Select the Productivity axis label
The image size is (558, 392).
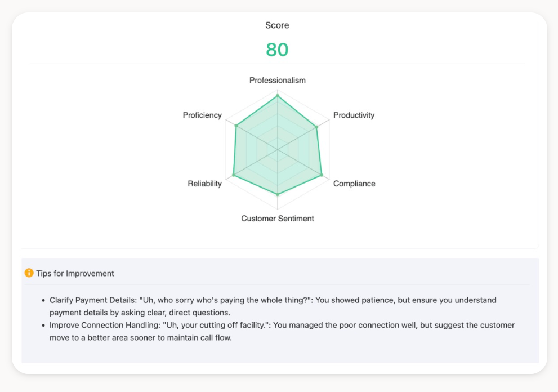coord(354,115)
